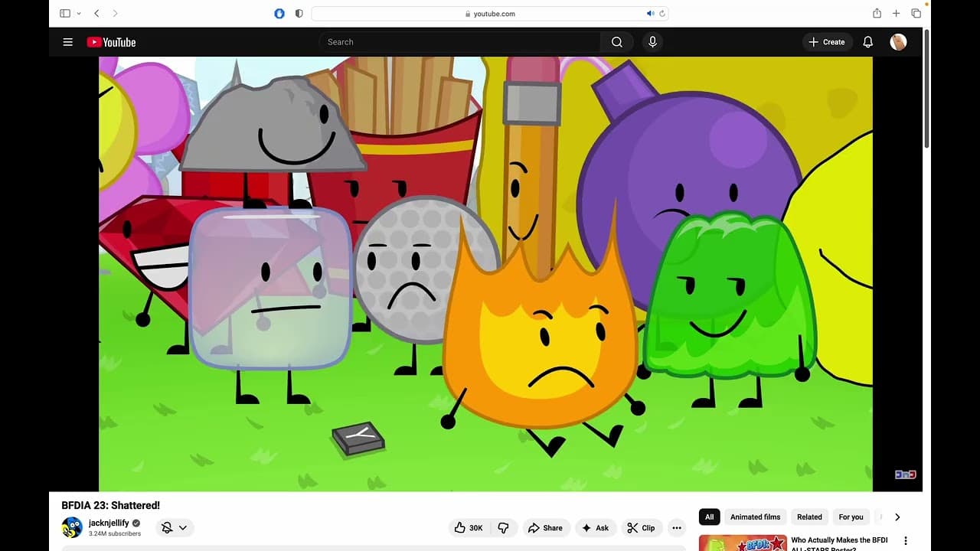Viewport: 980px width, 551px height.
Task: Click the magnifying glass search button
Action: tap(617, 42)
